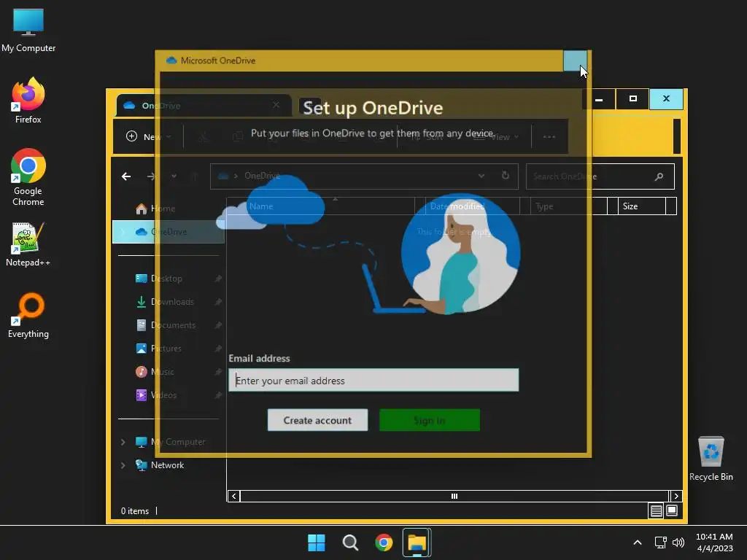Click the Search OneDrive magnifier icon

[x=659, y=176]
